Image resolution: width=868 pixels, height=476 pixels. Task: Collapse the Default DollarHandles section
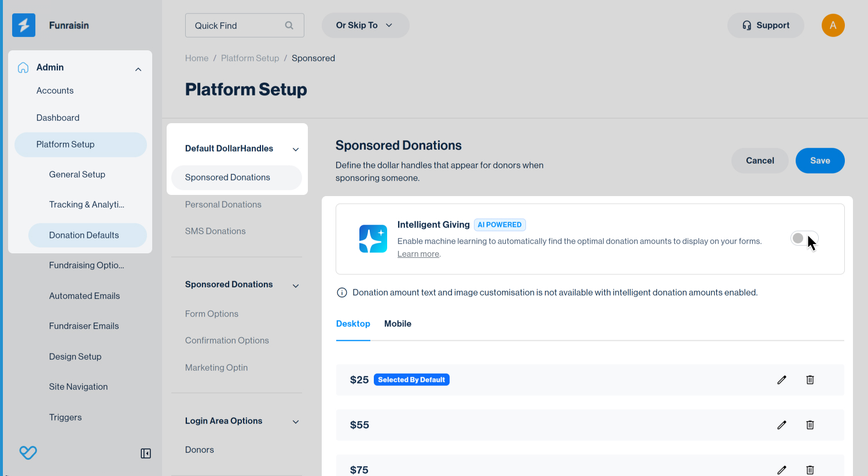pos(296,149)
